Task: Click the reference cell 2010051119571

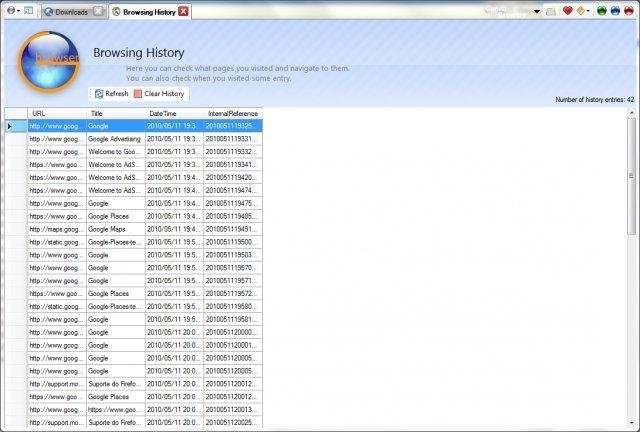Action: coord(233,281)
